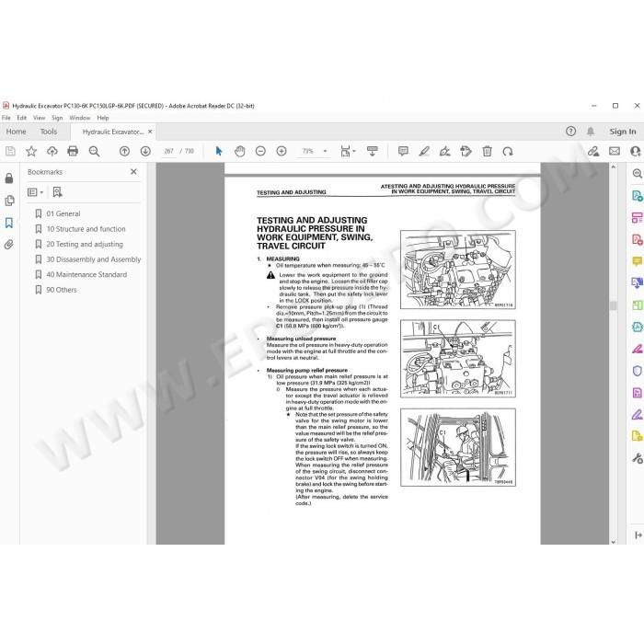Screen dimensions: 644x644
Task: Open the Edit menu
Action: 22,118
